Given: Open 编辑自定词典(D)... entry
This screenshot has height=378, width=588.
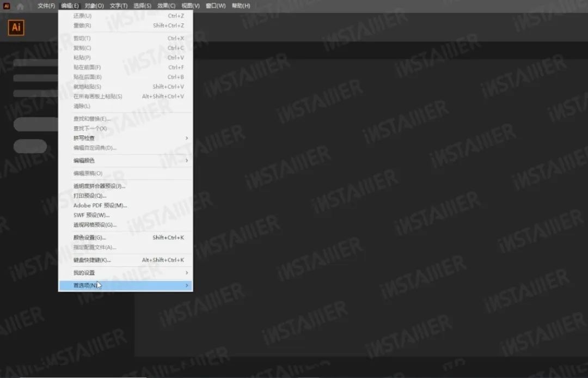Looking at the screenshot, I should tap(126, 148).
